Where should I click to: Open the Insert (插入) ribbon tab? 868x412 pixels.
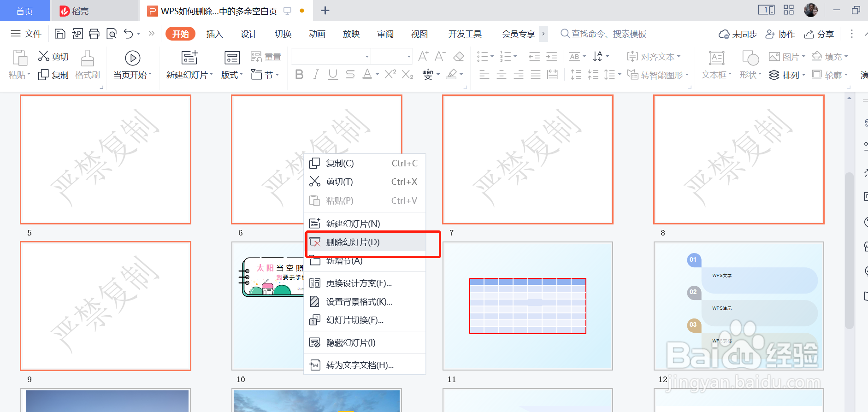pos(214,34)
